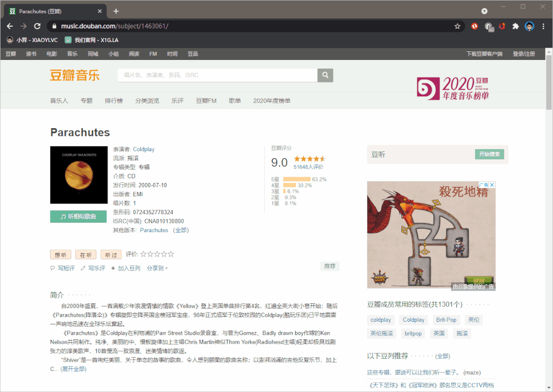Click the red circular extension icon
The height and width of the screenshot is (392, 553).
(x=475, y=26)
